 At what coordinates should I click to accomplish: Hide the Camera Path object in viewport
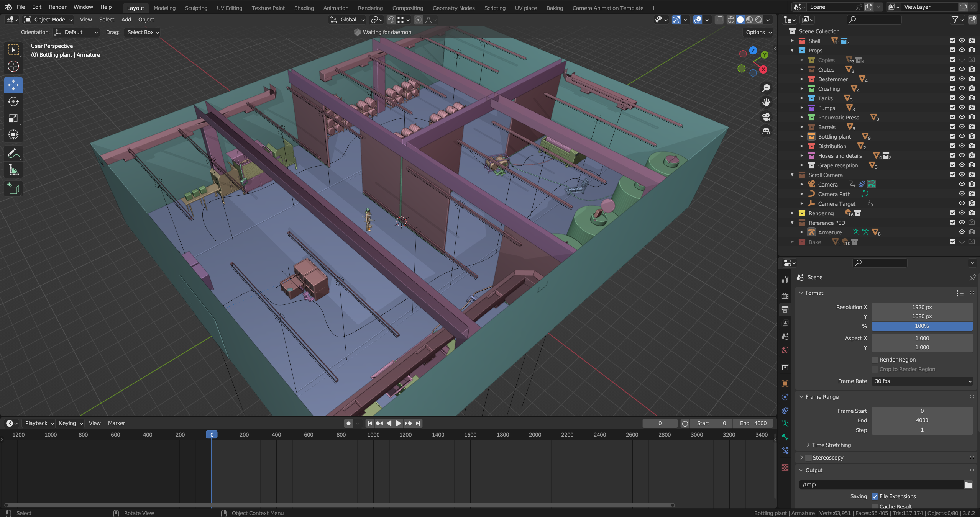(962, 194)
